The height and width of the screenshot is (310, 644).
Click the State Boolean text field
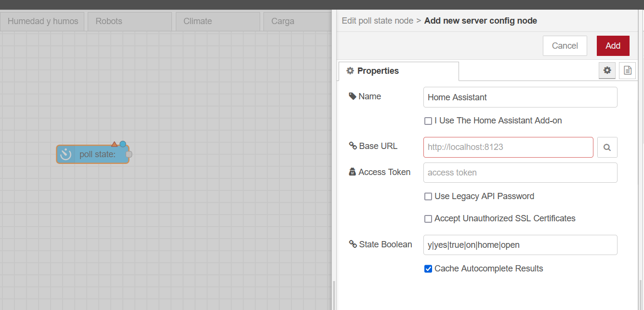[520, 245]
